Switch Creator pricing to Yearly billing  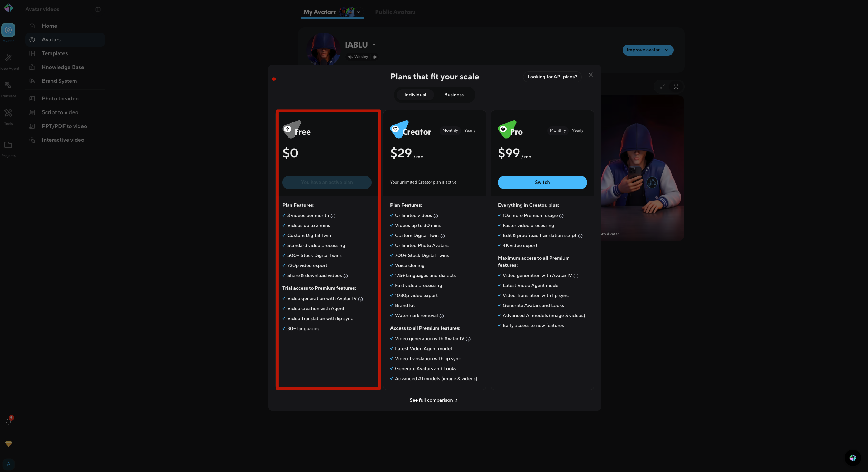click(470, 130)
